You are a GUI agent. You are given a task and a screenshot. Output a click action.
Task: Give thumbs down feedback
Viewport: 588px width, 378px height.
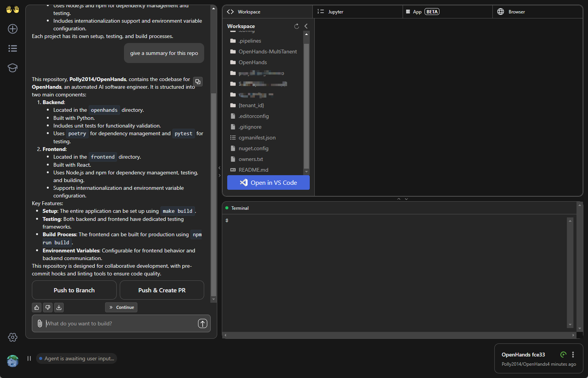48,307
